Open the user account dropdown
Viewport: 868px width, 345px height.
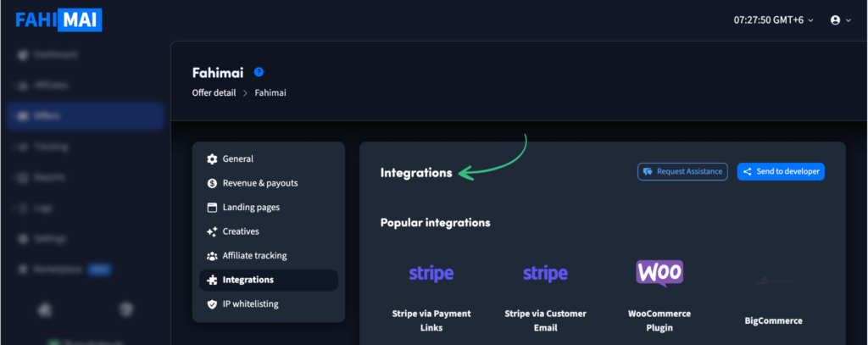[x=841, y=19]
